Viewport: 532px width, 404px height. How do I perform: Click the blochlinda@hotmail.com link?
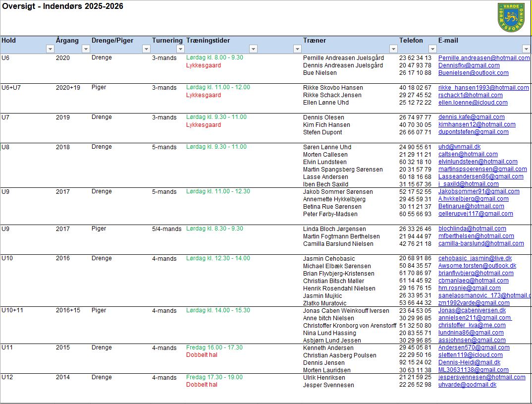pyautogui.click(x=472, y=229)
